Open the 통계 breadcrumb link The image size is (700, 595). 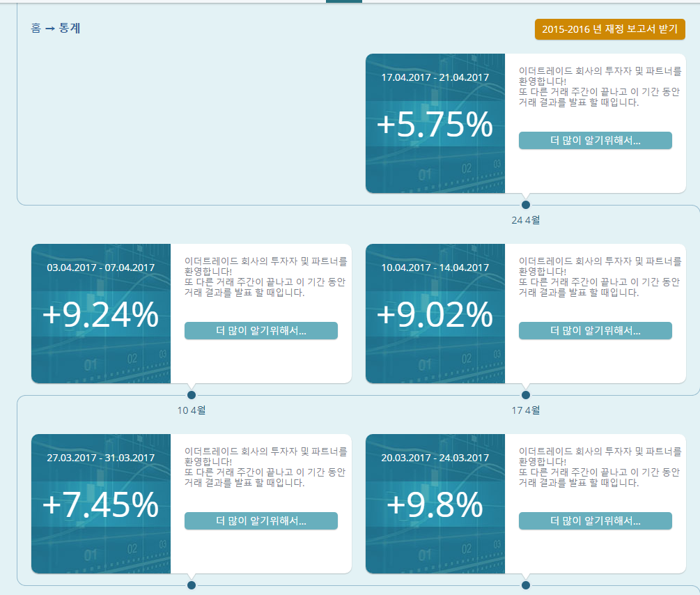click(x=71, y=29)
